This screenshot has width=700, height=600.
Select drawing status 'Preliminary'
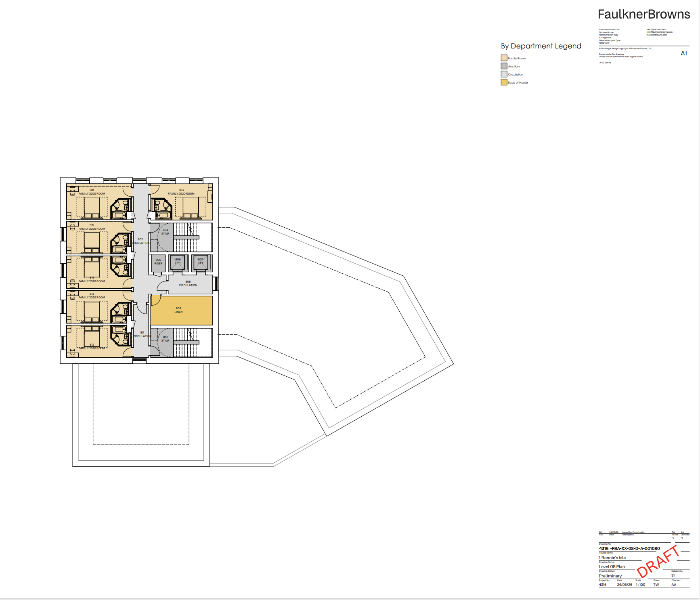[x=610, y=576]
